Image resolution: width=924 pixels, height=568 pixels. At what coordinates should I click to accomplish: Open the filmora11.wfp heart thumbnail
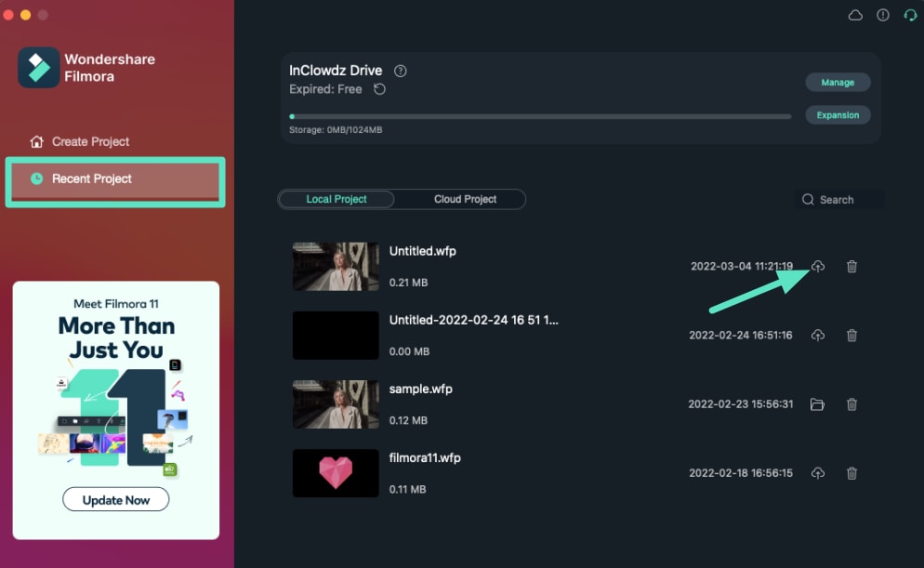[x=336, y=473]
